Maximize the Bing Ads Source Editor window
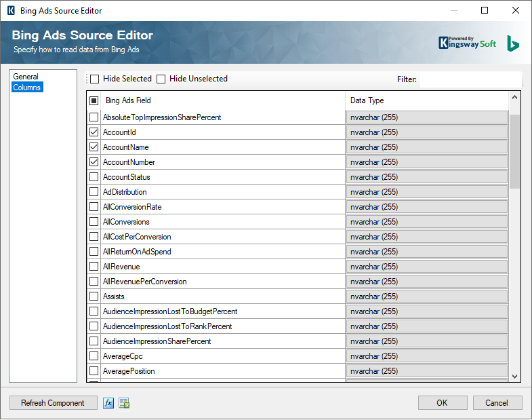Viewport: 532px width, 420px height. click(485, 11)
